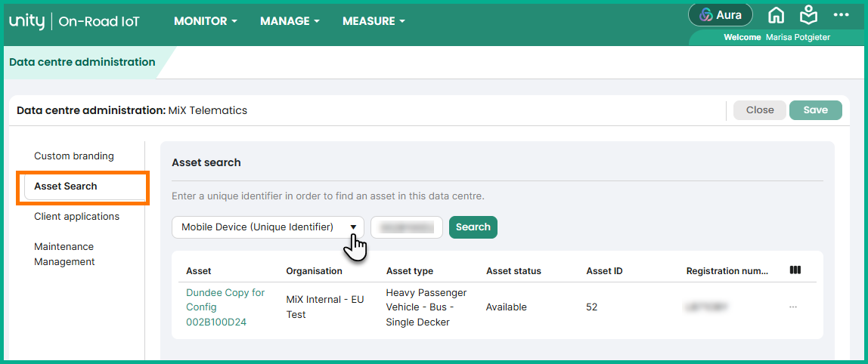Open the help guide icon
Viewport: 868px width, 364px height.
809,15
